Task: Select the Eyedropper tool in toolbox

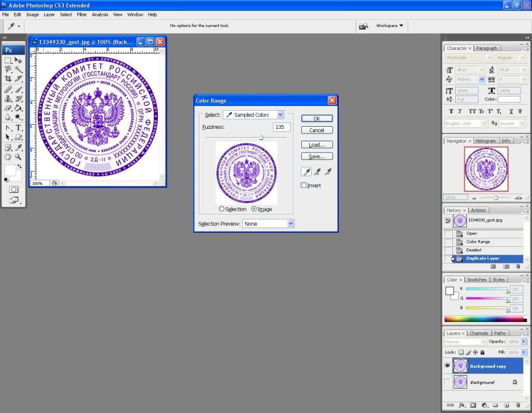Action: pos(18,148)
